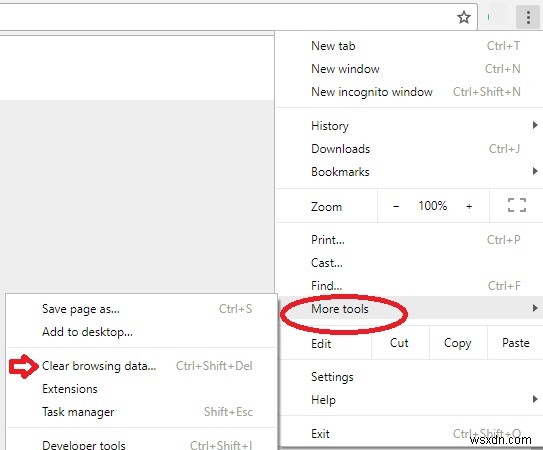Click the Paste button

point(515,343)
